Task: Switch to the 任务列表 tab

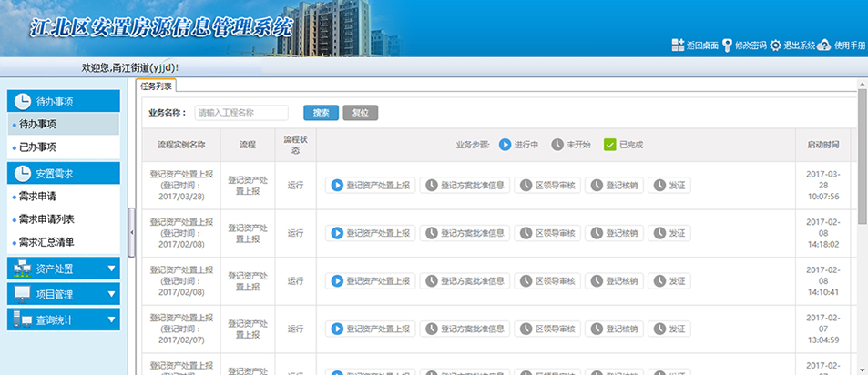Action: click(x=156, y=86)
